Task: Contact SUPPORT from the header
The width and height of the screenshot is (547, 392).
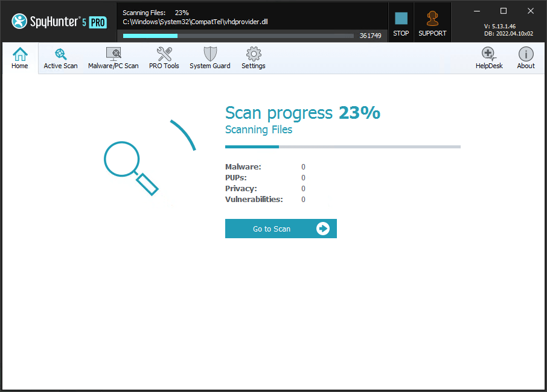Action: coord(432,23)
